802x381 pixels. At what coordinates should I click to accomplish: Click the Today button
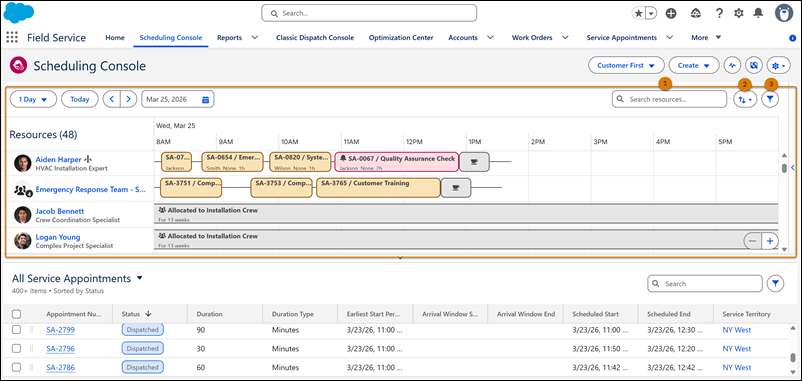tap(80, 99)
